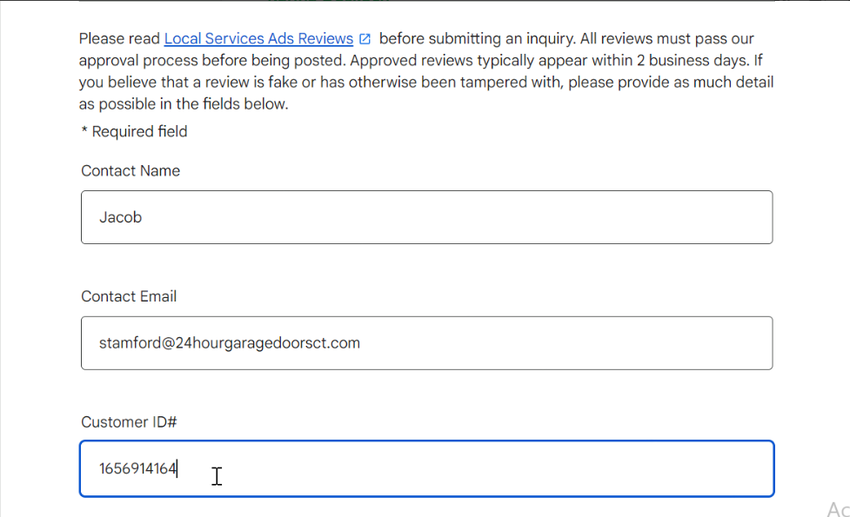Open the Local Services Ads Reviews link
850x517 pixels.
click(x=258, y=39)
